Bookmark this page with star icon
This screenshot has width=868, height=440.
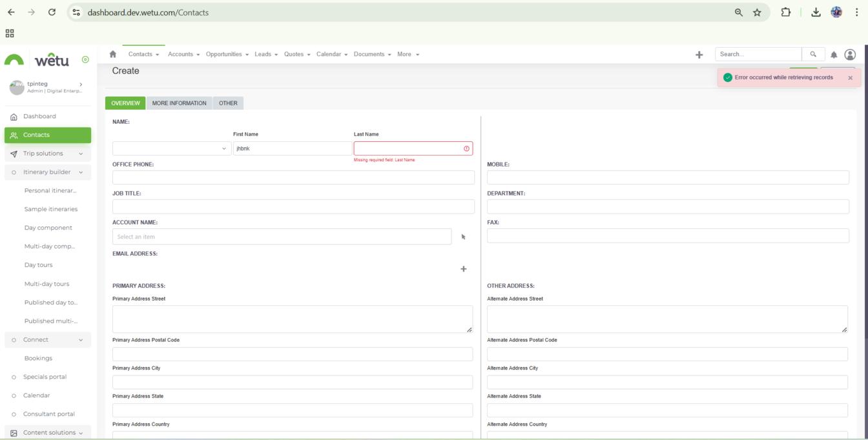(757, 12)
